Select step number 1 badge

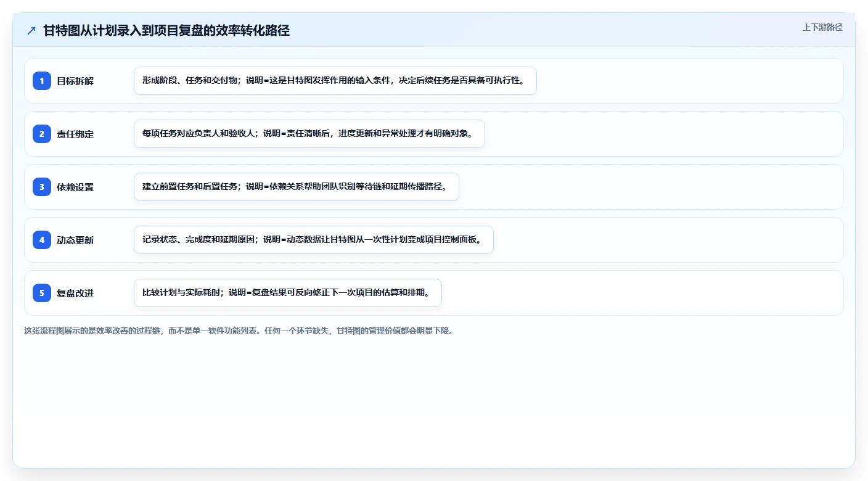tap(42, 81)
